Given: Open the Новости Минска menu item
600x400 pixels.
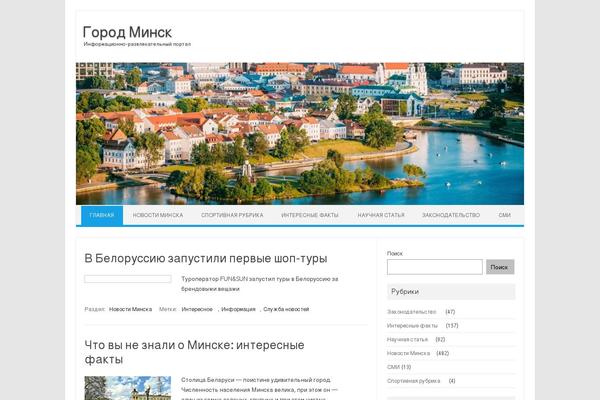Looking at the screenshot, I should coord(158,215).
